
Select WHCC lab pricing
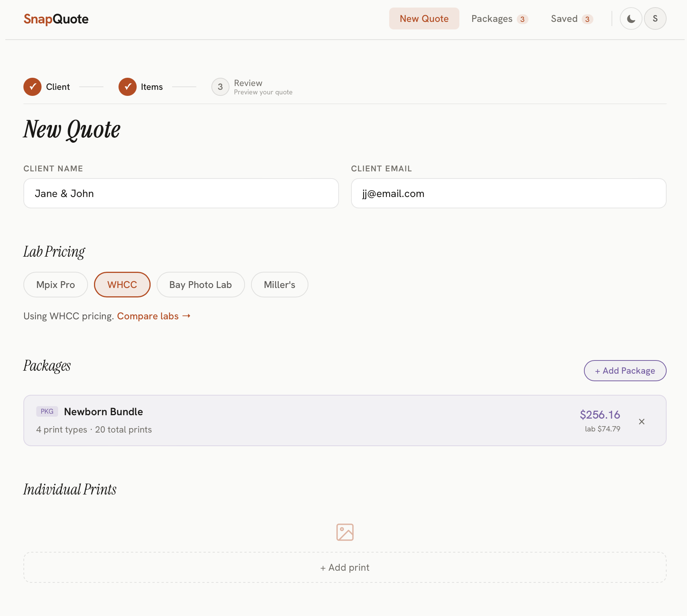(x=122, y=285)
